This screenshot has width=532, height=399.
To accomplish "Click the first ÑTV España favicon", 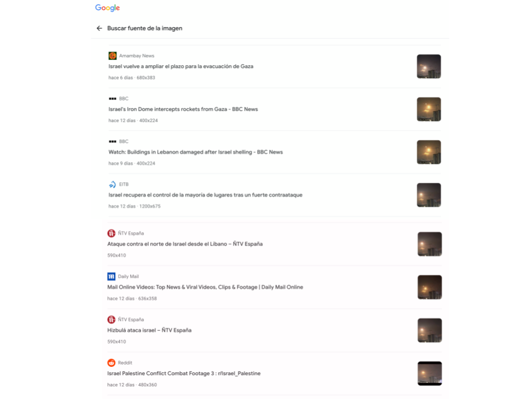I will (111, 233).
